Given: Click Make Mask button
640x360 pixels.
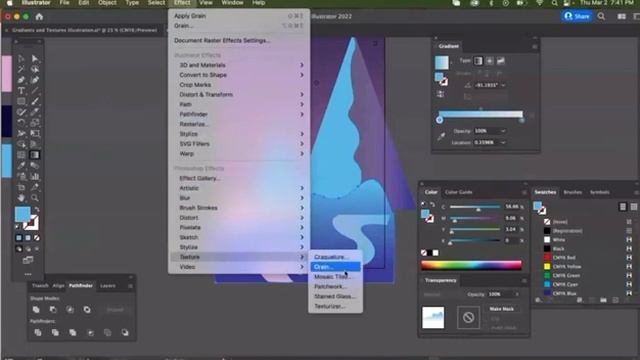Looking at the screenshot, I should [x=502, y=309].
